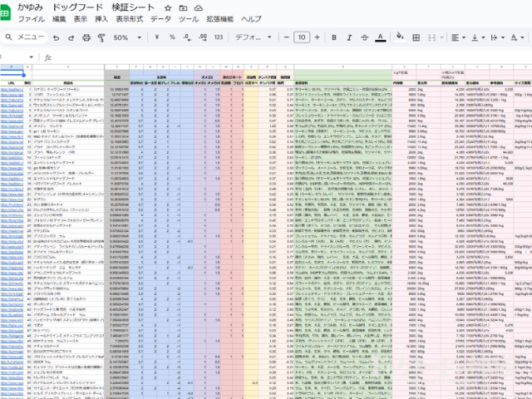Open the 表示形式 menu
Screen dimensions: 532x399
pos(130,19)
